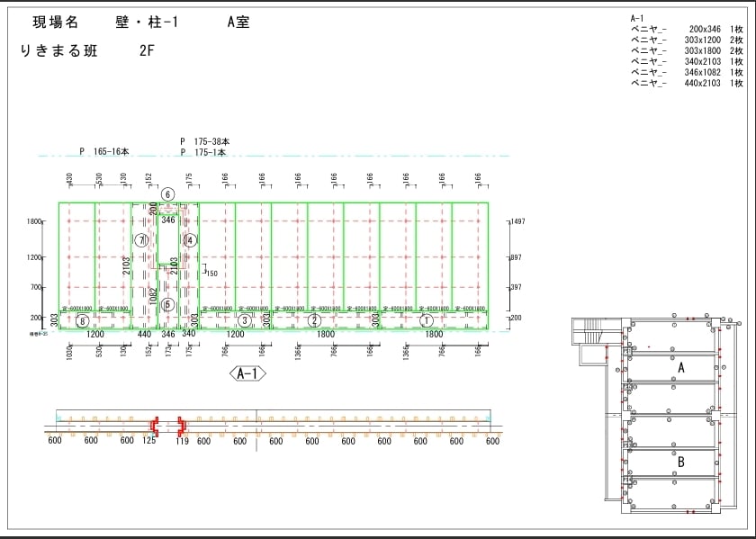Screen dimensions: 756x539
Task: Click the P 175-38本 annotation
Action: coord(205,141)
